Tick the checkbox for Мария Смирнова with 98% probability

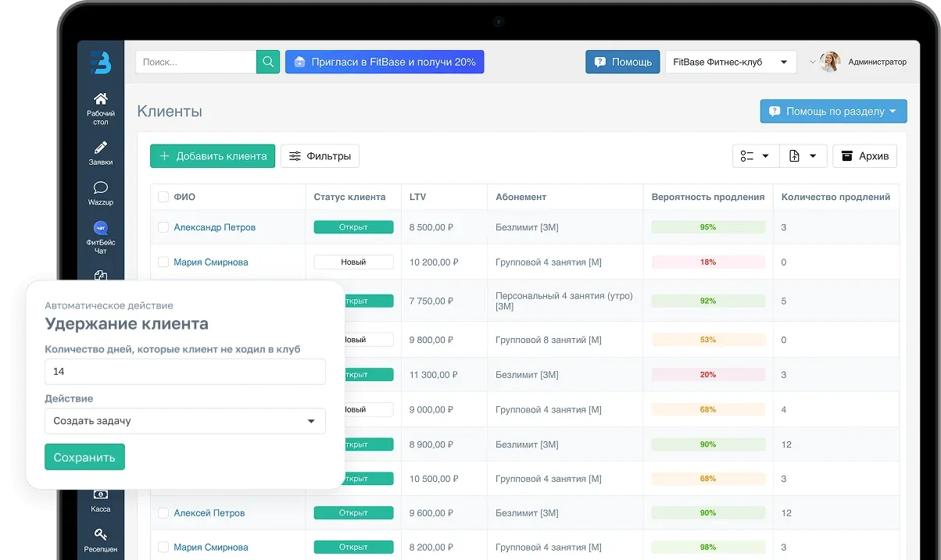pos(163,548)
